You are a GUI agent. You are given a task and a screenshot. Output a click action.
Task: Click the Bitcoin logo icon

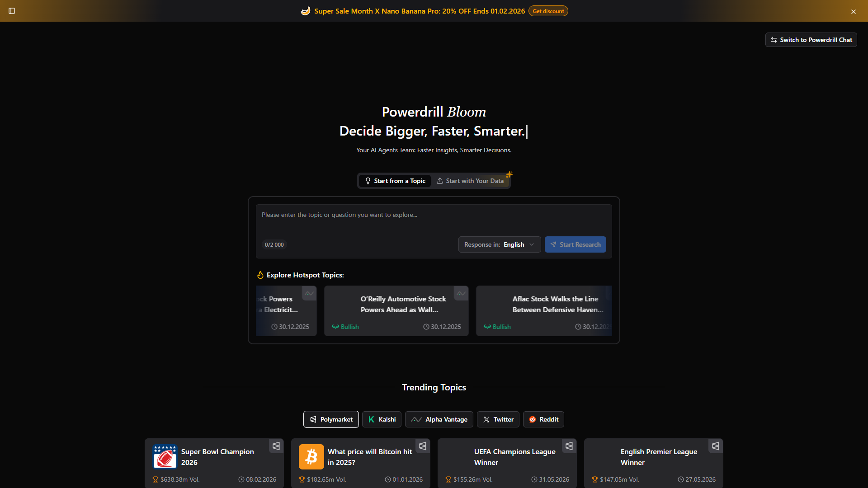coord(311,457)
